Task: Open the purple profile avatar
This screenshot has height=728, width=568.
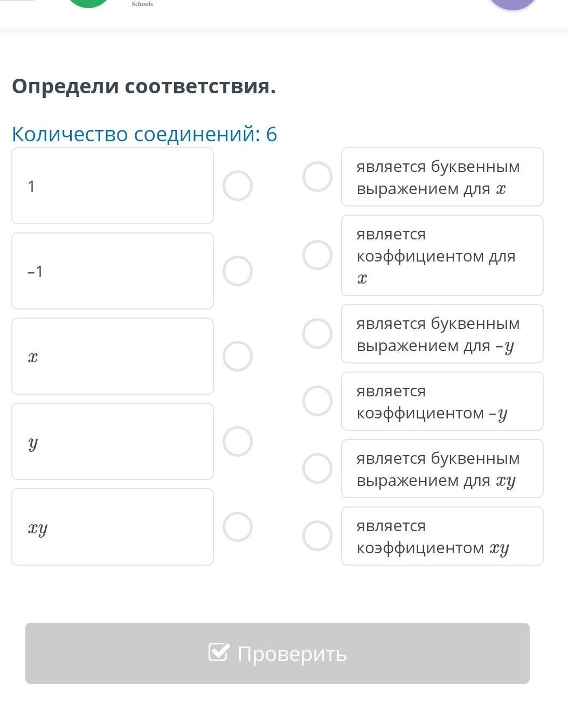Action: coord(512,3)
